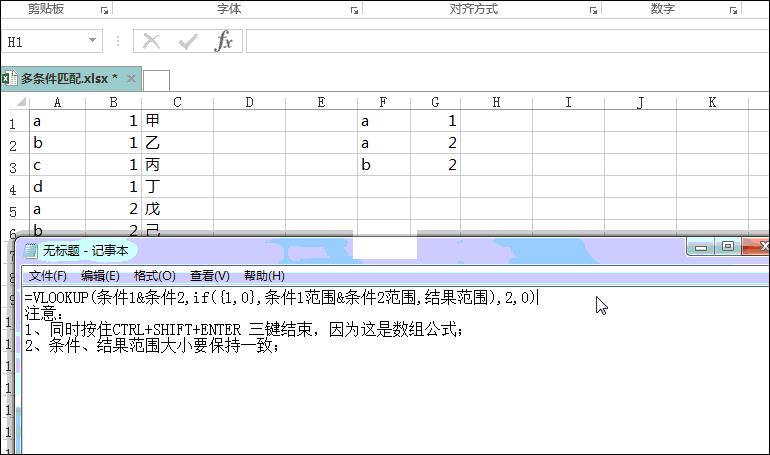The width and height of the screenshot is (770, 455).
Task: Open the Clipboard group dialog launcher
Action: pyautogui.click(x=104, y=10)
